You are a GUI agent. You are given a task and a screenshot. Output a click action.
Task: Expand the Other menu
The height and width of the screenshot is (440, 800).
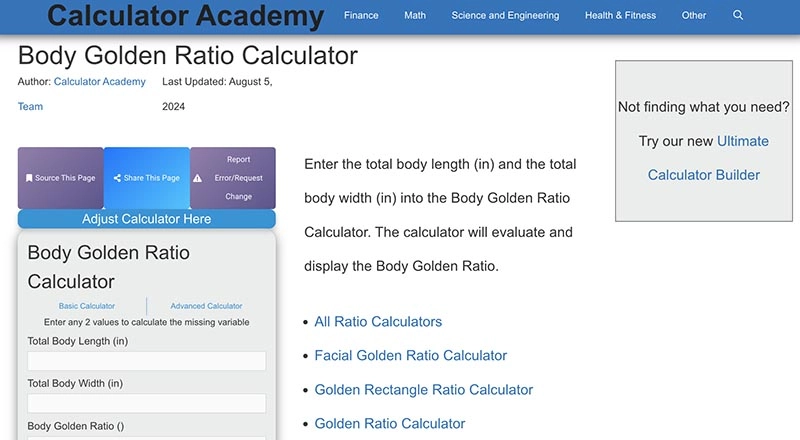click(693, 16)
